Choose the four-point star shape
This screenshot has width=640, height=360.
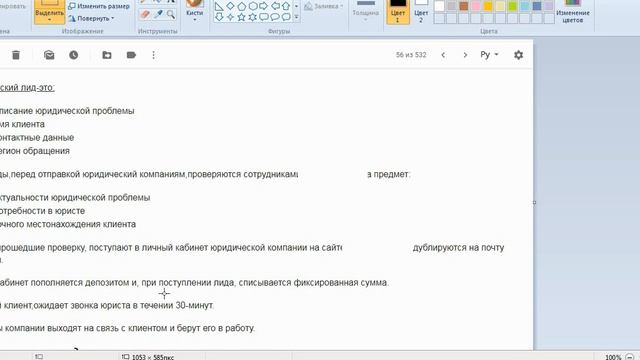(231, 17)
